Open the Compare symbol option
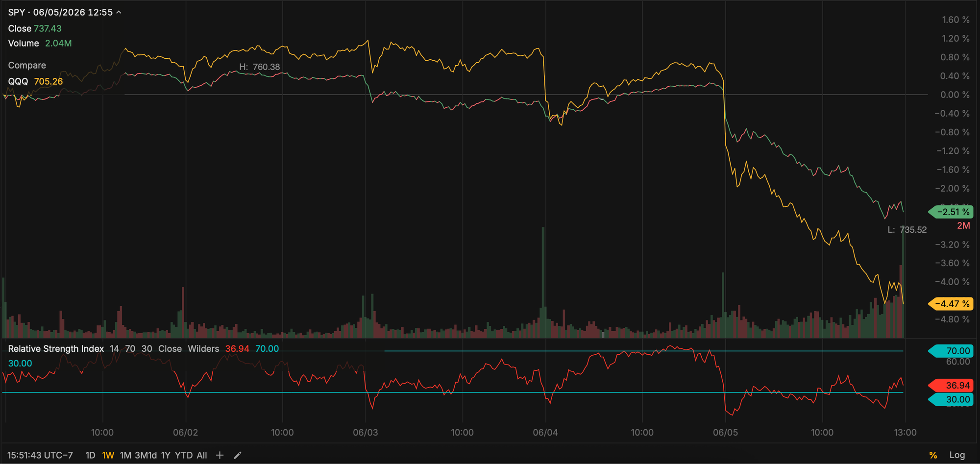The width and height of the screenshot is (980, 464). tap(27, 65)
